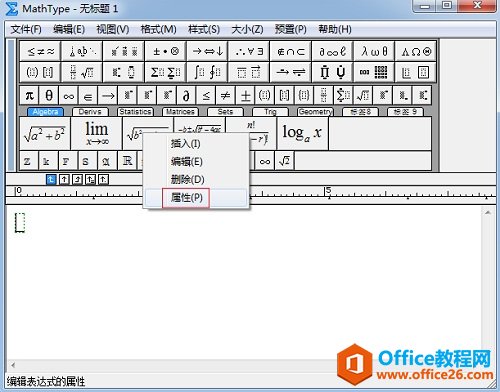This screenshot has height=392, width=500.
Task: Open the matrix templates palette
Action: 374,72
